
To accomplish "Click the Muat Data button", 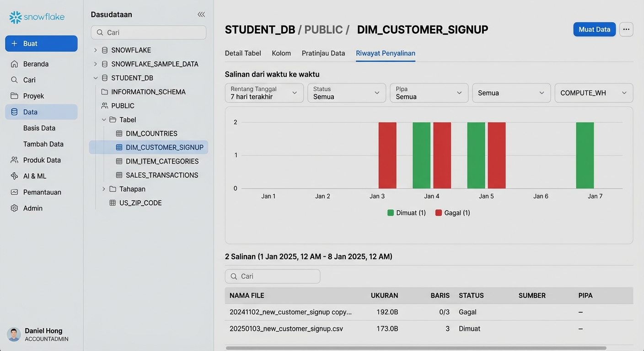I will (594, 29).
